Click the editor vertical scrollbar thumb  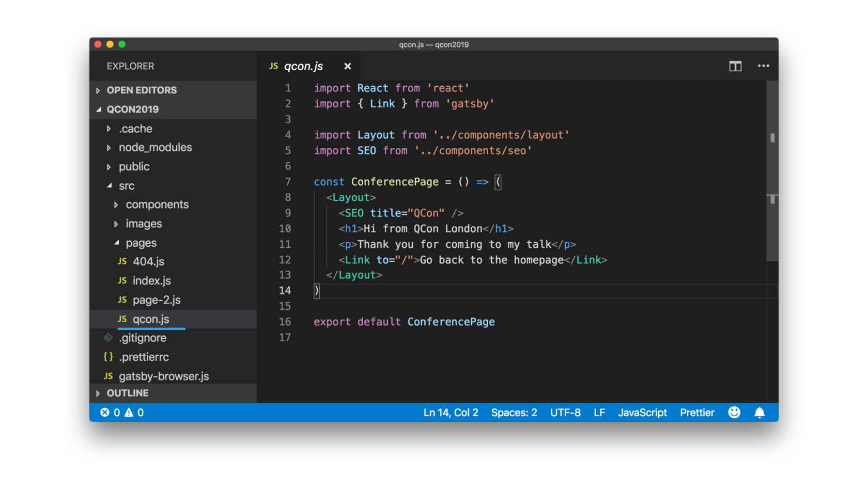(x=772, y=170)
